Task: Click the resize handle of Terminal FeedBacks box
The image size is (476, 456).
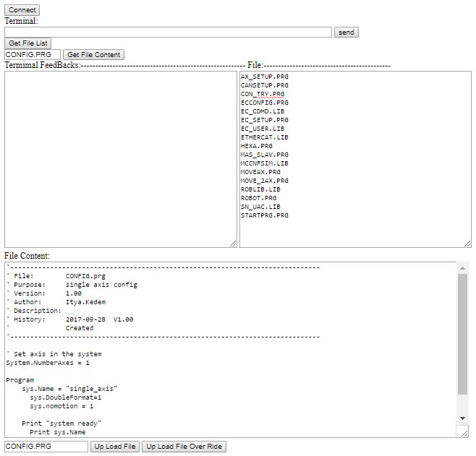Action: point(233,244)
